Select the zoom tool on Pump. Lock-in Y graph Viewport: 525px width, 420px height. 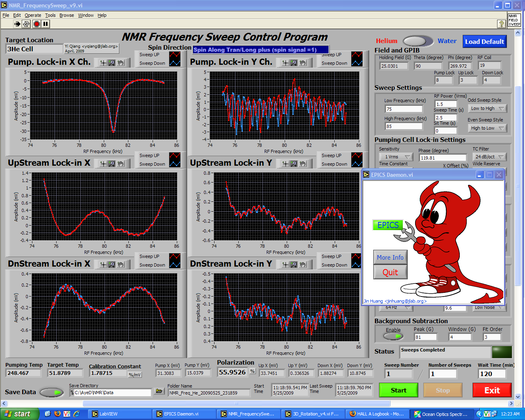click(294, 63)
